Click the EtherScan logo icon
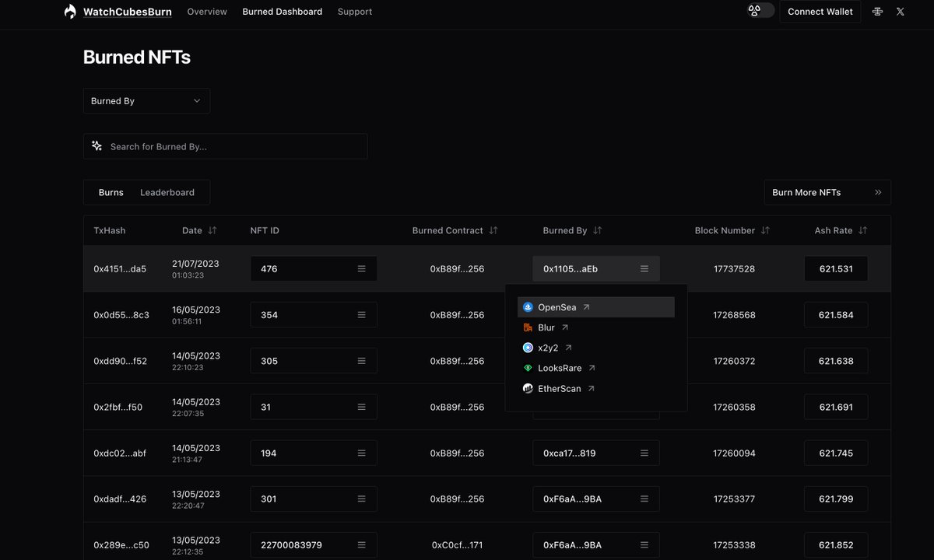This screenshot has height=560, width=934. (x=528, y=388)
